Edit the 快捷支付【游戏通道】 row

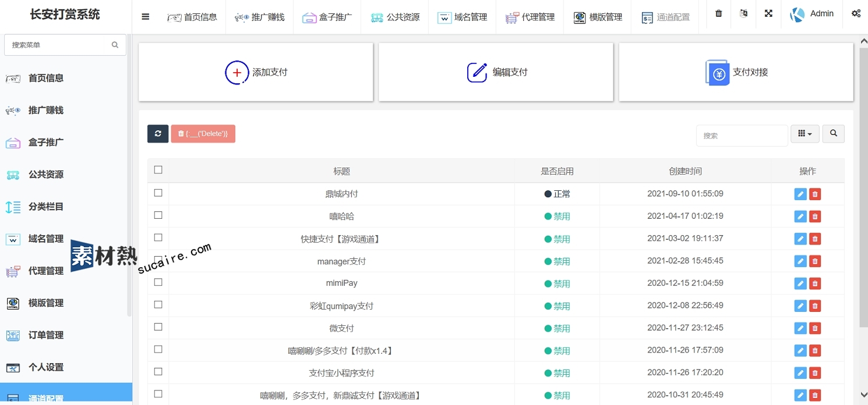800,239
